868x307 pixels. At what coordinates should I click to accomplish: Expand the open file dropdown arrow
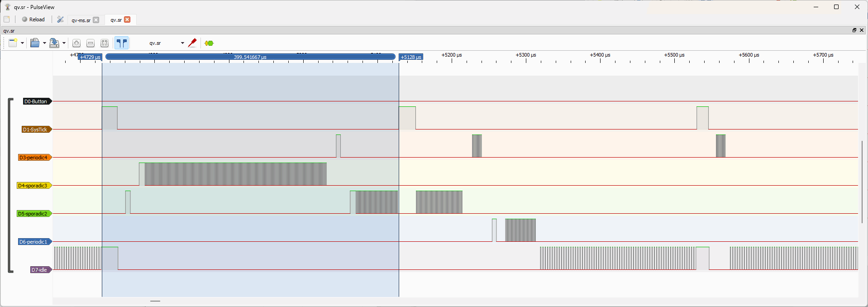44,43
